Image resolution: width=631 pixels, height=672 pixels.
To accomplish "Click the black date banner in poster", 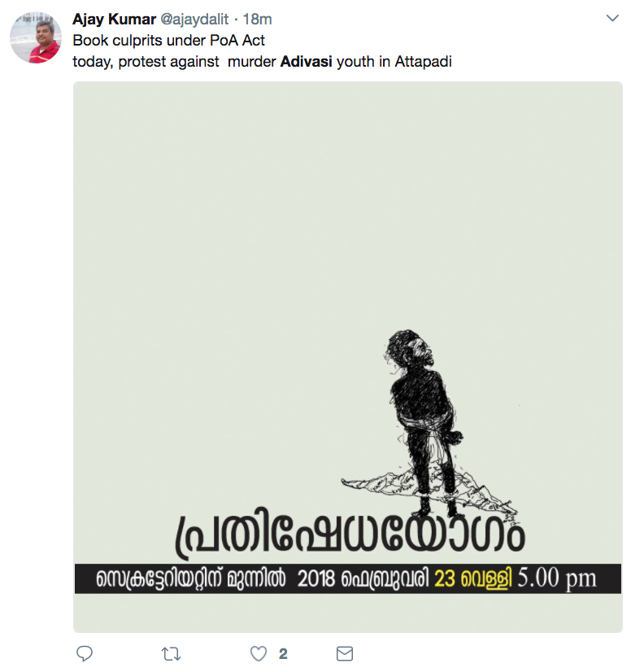I will pyautogui.click(x=348, y=578).
